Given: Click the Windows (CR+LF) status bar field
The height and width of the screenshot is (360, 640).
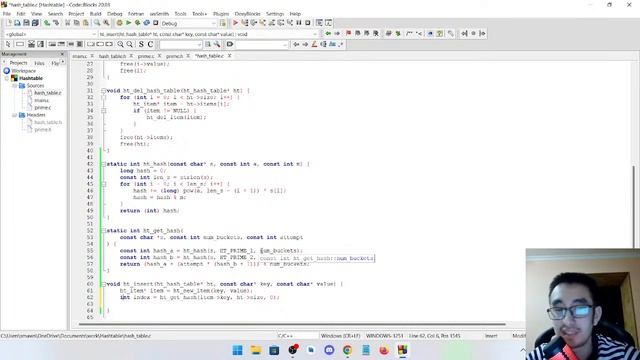Looking at the screenshot, I should [x=340, y=336].
